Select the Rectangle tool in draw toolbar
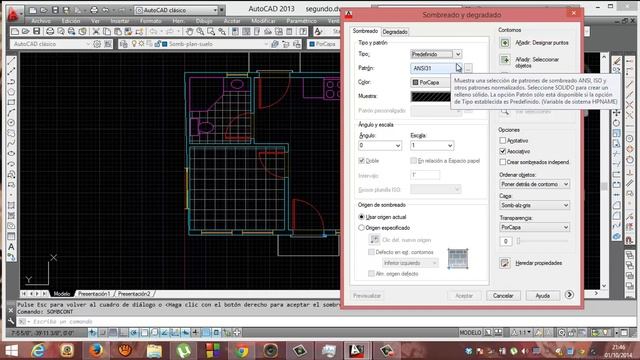 tap(11, 102)
